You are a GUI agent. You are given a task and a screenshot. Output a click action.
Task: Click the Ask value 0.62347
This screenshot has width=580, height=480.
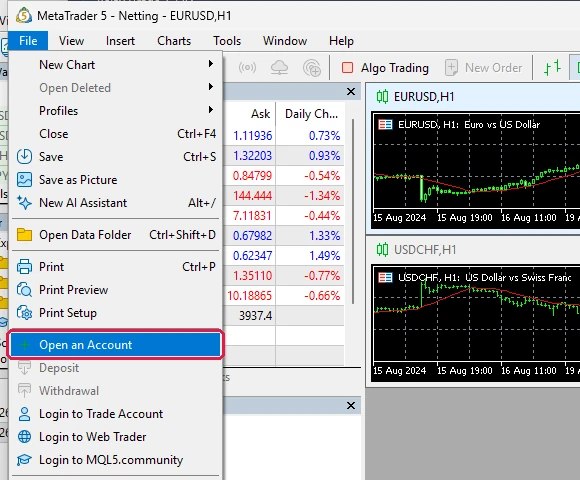pyautogui.click(x=253, y=256)
